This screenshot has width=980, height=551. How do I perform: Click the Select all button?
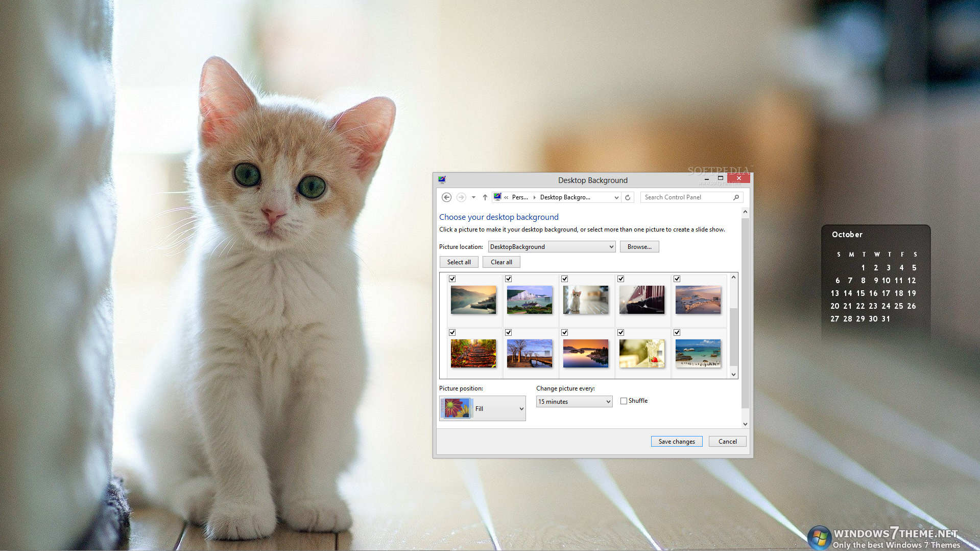(x=459, y=262)
